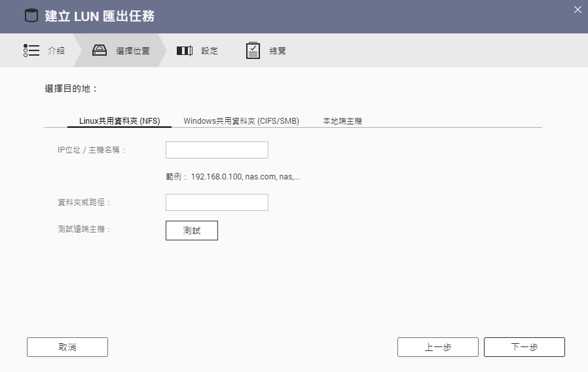Screen dimensions: 588x372
Task: Close the LUN export task dialog
Action: point(577,9)
